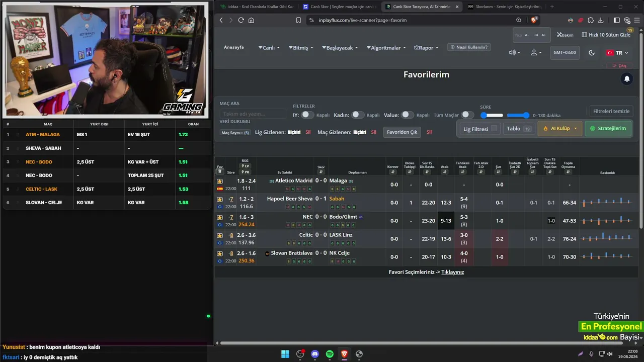Click the browser address bar URL
Viewport: 644px width, 362px height.
pyautogui.click(x=363, y=20)
